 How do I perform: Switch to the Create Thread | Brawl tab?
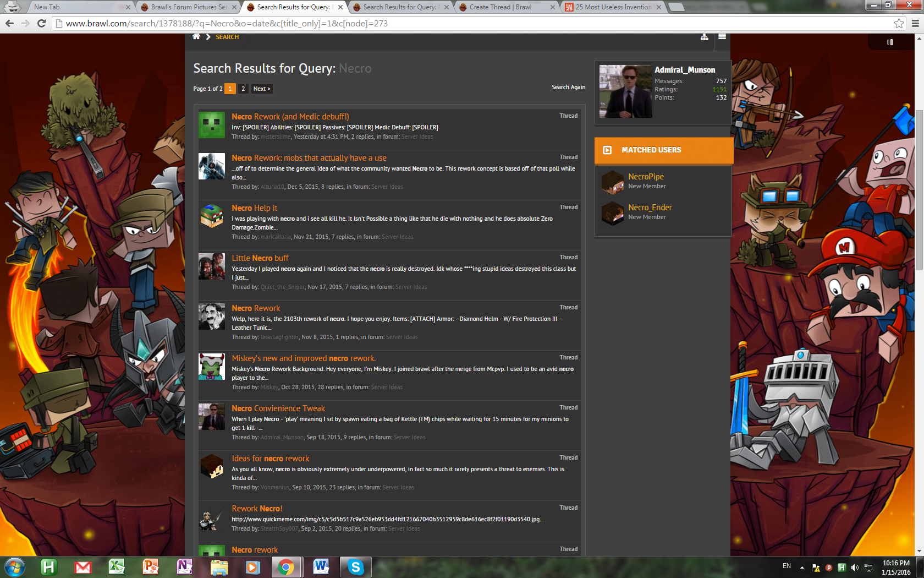[501, 7]
